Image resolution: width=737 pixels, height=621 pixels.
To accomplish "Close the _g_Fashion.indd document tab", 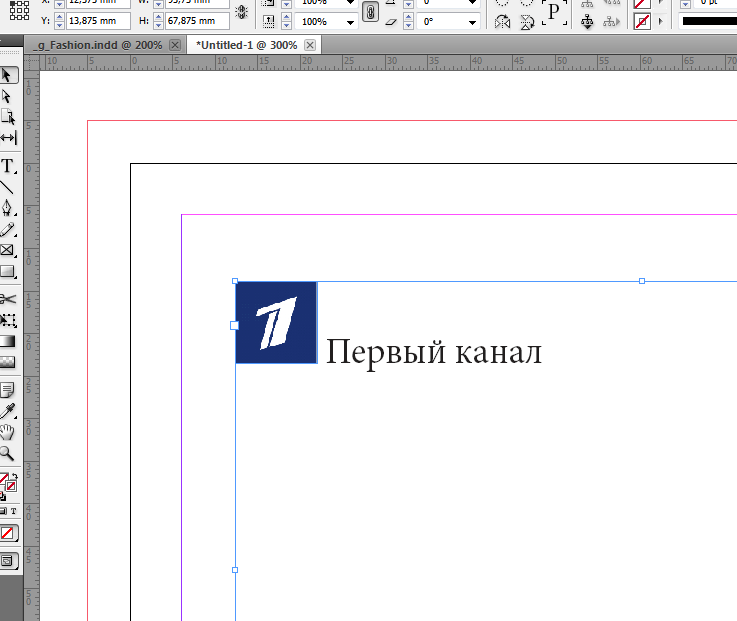I will coord(175,45).
